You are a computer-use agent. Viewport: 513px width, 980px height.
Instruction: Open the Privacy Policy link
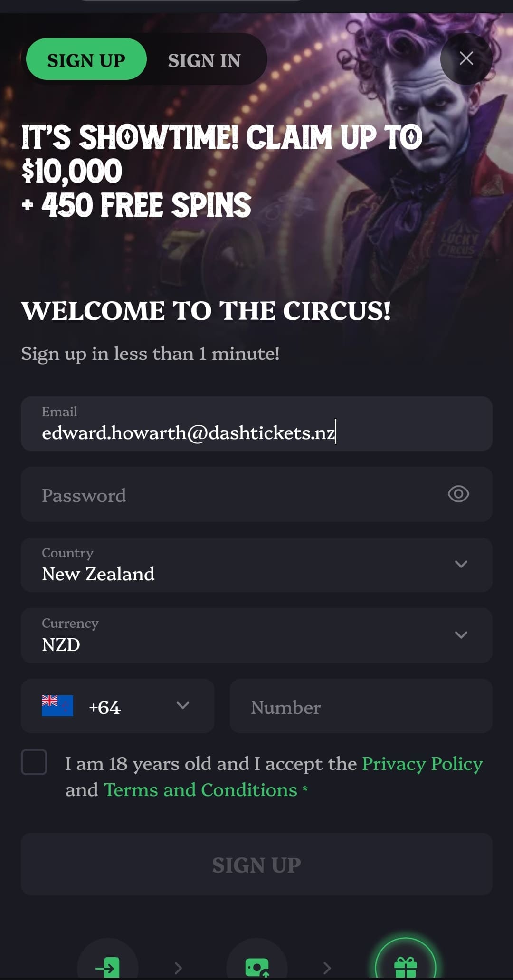pos(422,764)
